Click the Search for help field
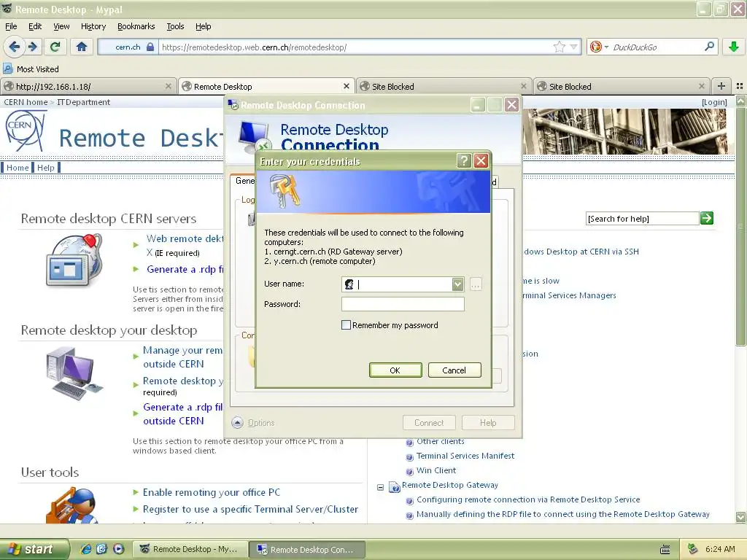Image resolution: width=747 pixels, height=560 pixels. (642, 219)
